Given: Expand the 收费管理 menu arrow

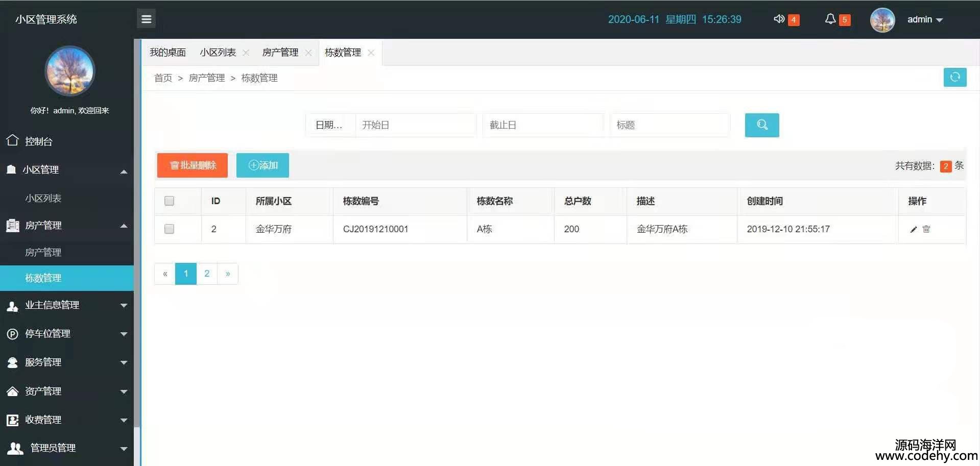Looking at the screenshot, I should [x=124, y=421].
